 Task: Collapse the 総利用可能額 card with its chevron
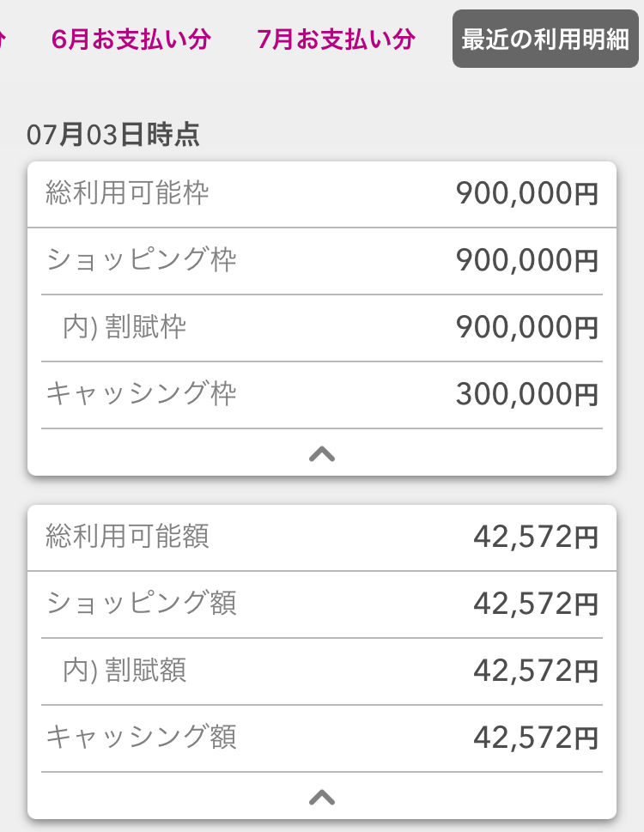(321, 798)
